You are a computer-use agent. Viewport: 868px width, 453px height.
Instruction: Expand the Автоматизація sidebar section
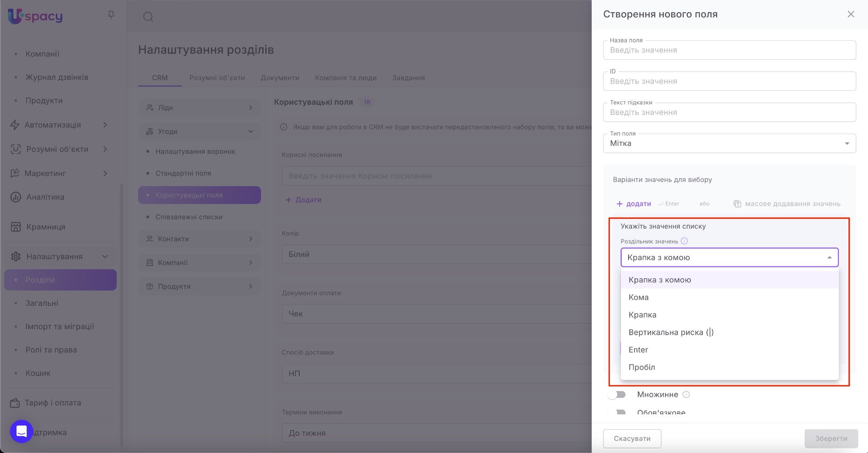[x=105, y=125]
